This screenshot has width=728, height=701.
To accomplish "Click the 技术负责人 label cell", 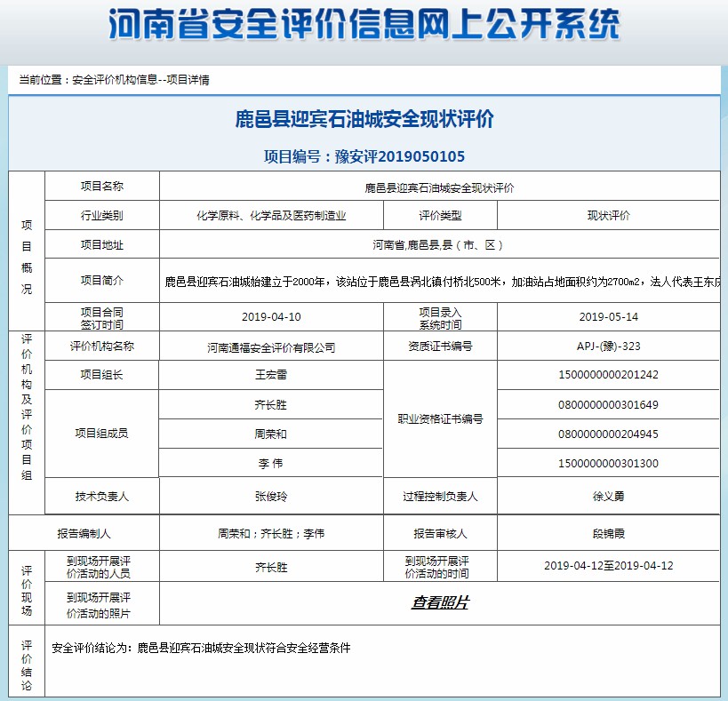I will (102, 497).
